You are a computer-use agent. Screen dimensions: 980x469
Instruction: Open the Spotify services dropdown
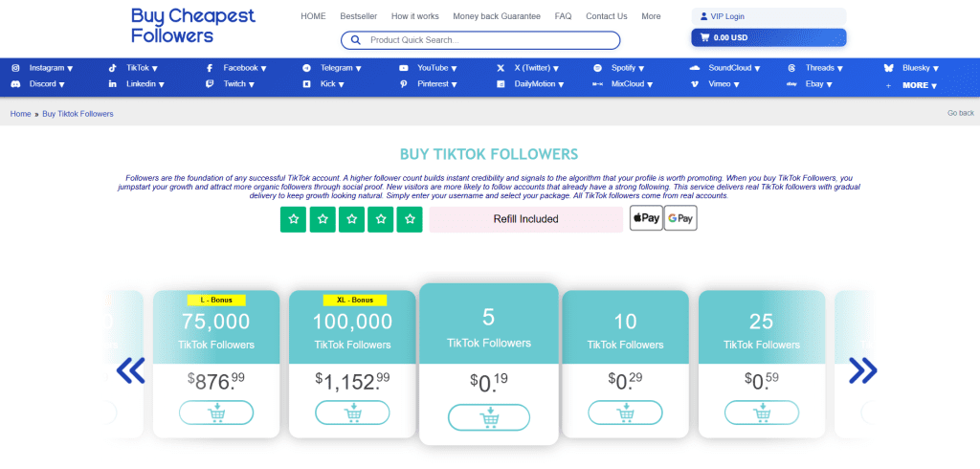pyautogui.click(x=628, y=68)
